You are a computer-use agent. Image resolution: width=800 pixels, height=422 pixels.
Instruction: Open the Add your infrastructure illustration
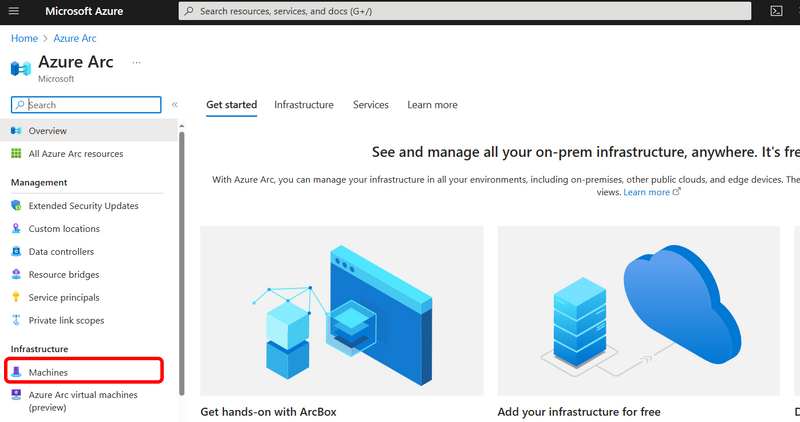coord(639,311)
